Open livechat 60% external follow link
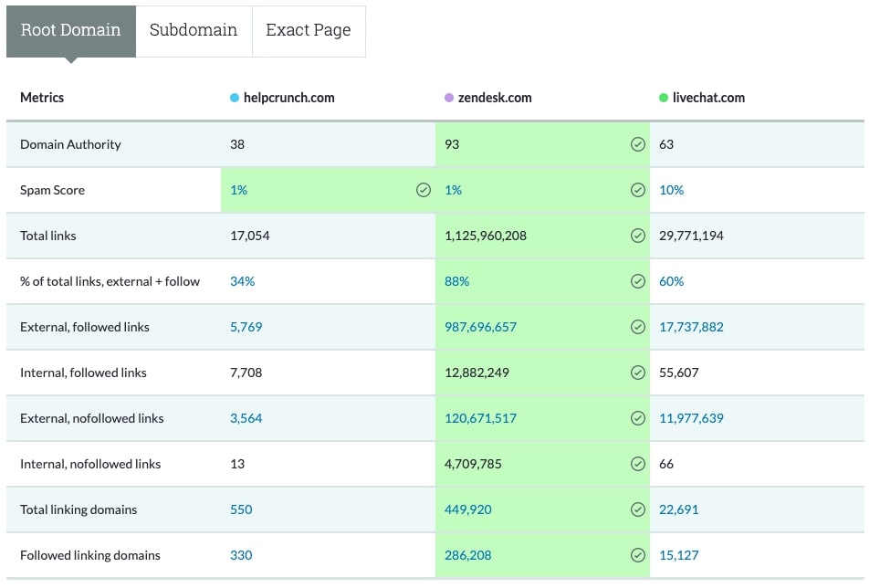This screenshot has height=588, width=880. [671, 281]
